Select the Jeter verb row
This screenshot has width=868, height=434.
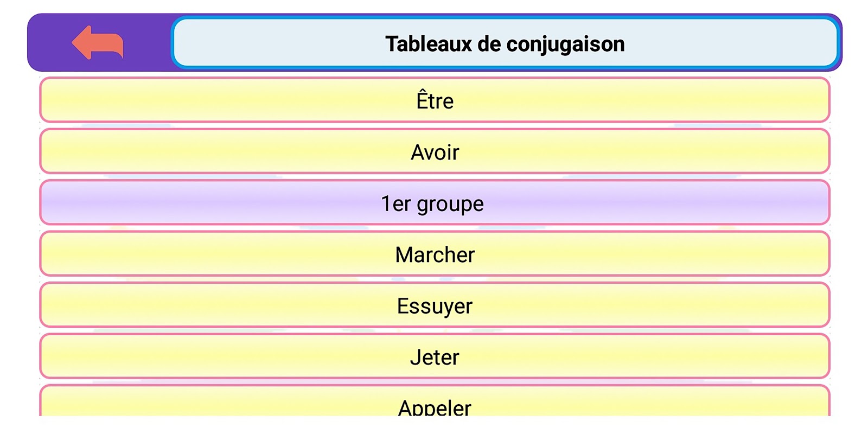click(x=435, y=356)
